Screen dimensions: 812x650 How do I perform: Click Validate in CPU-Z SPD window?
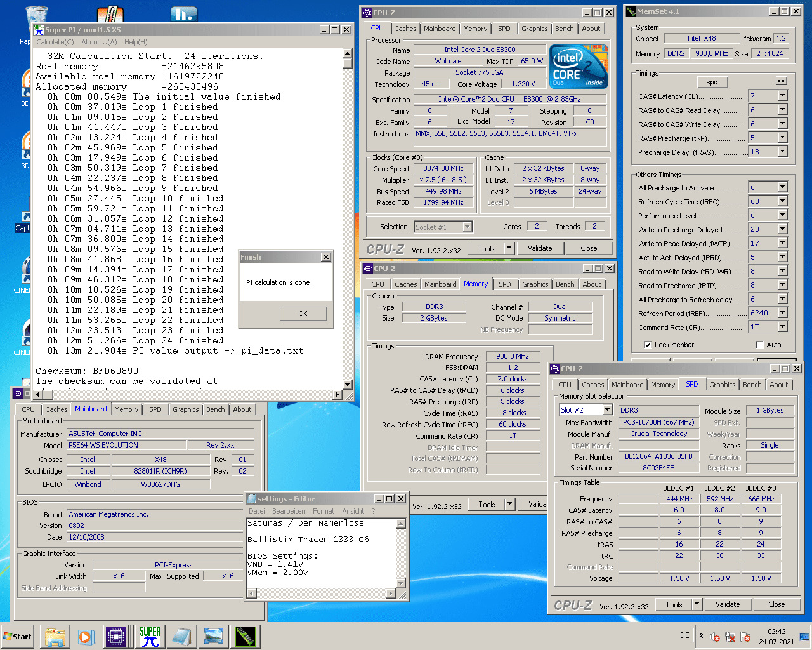728,604
